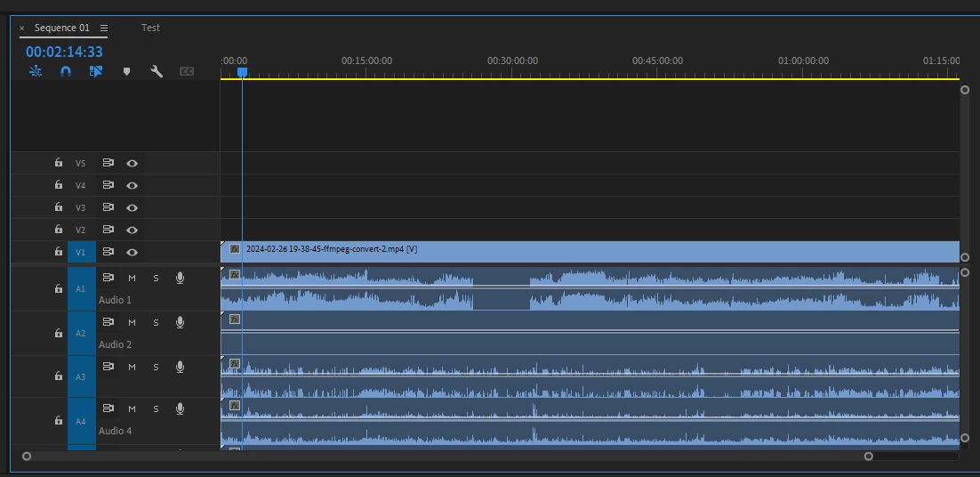980x477 pixels.
Task: Enable voice-over record on A3
Action: coord(180,367)
